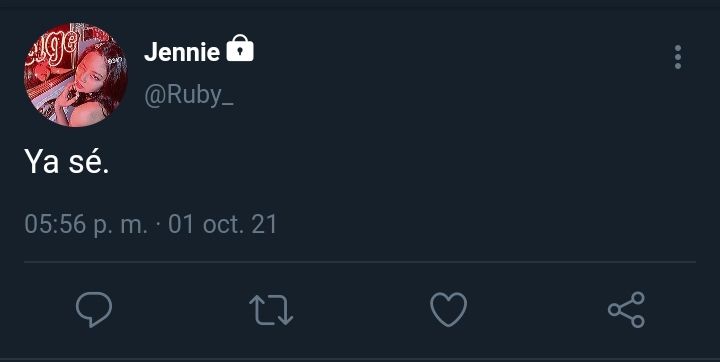Screen dimensions: 720x362
Task: Click the red-tinted avatar photo
Action: (76, 74)
